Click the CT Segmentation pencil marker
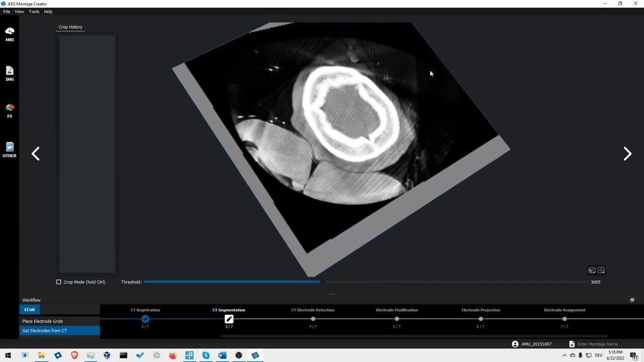This screenshot has width=644, height=362. pyautogui.click(x=229, y=319)
